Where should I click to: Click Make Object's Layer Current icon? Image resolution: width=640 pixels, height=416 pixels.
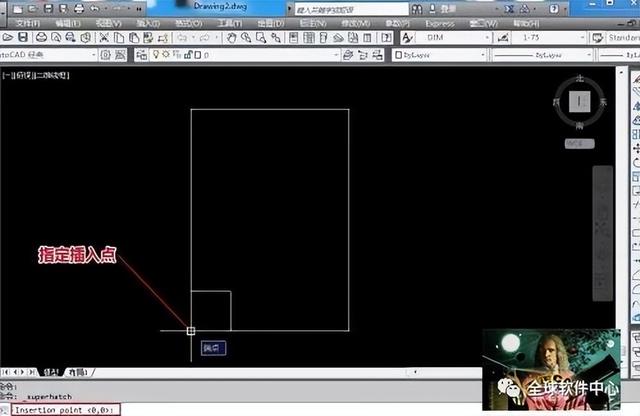coord(348,55)
